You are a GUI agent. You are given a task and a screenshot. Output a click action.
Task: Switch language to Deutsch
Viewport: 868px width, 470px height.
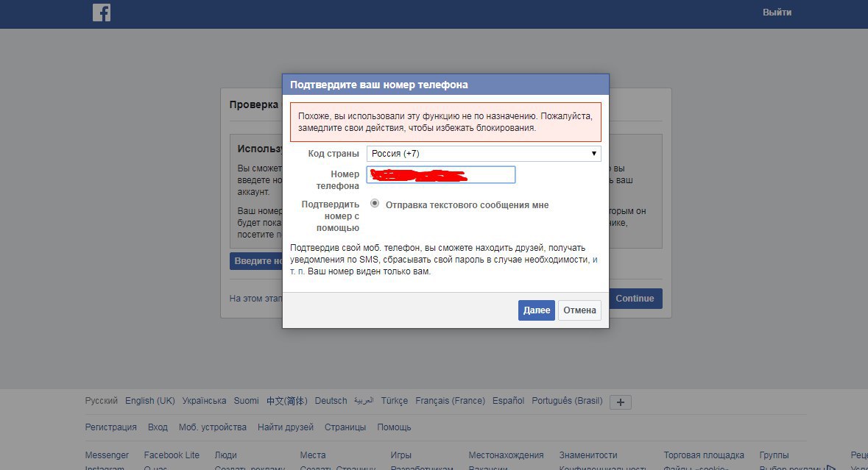(x=331, y=401)
